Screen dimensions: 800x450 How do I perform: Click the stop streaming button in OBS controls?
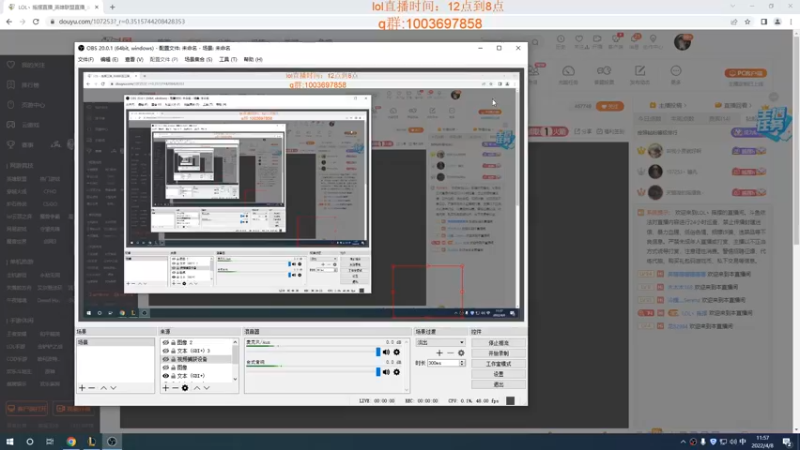pos(498,343)
